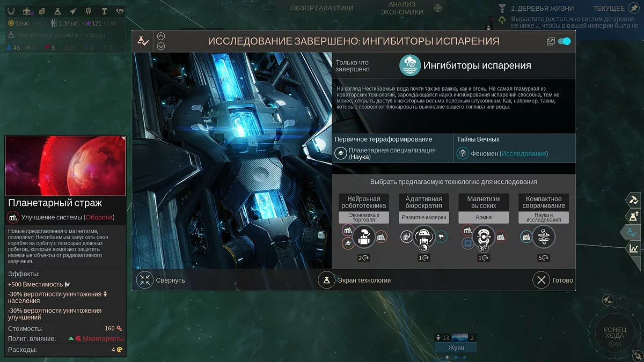
Task: Show the next notification with the down chevron
Action: pos(161,46)
